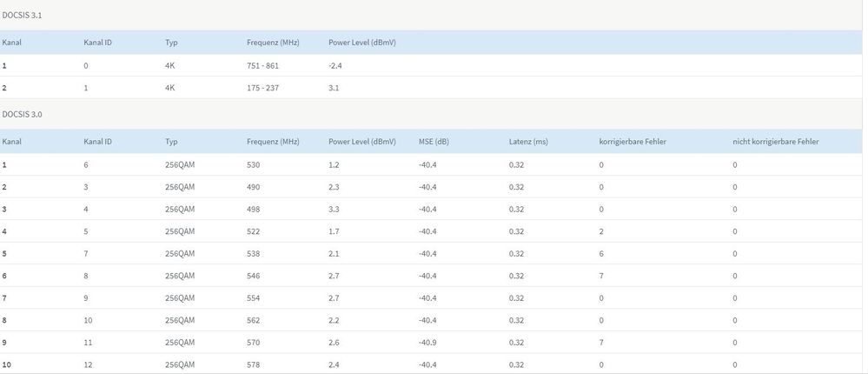
Task: Select the 562 MHz frequency cell
Action: [x=253, y=320]
